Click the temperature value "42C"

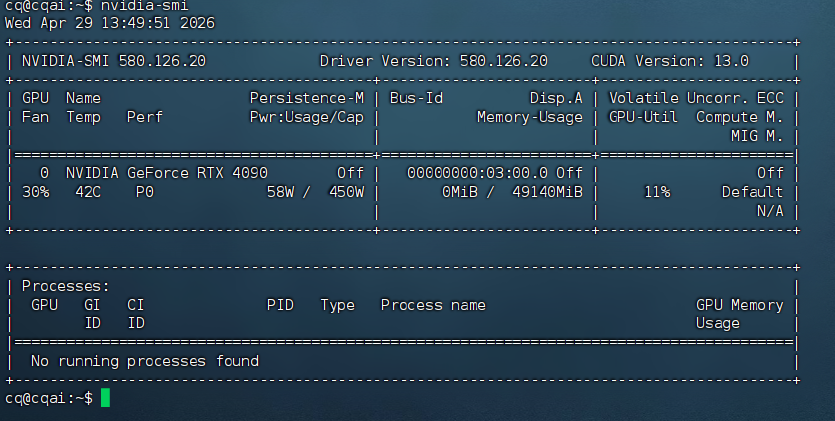coord(88,192)
